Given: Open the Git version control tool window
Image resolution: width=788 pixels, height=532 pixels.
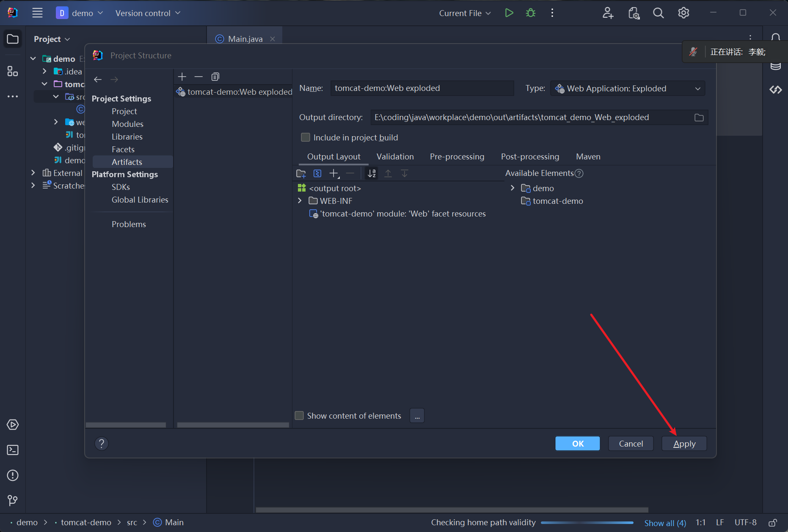Looking at the screenshot, I should pyautogui.click(x=13, y=501).
